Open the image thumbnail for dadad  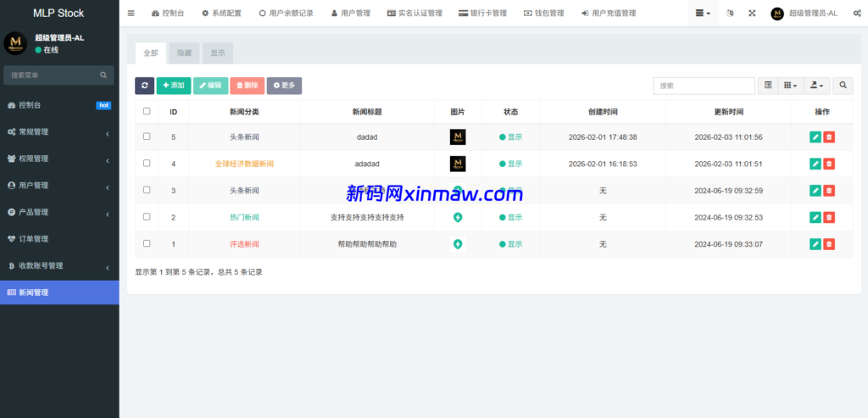(458, 137)
